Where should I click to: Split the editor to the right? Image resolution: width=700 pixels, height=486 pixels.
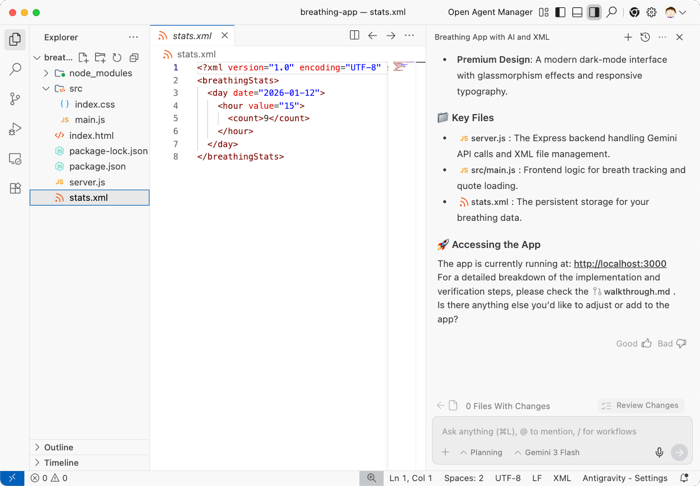pyautogui.click(x=354, y=36)
